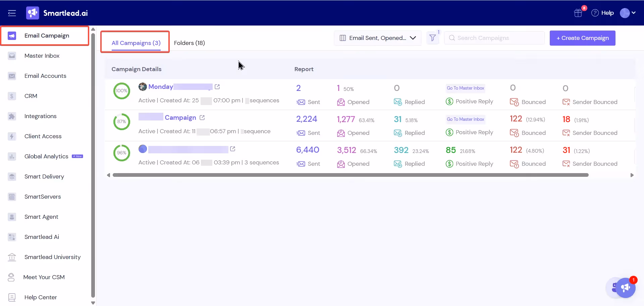Click the Bounced icon in 6,440-sent row
The height and width of the screenshot is (306, 644).
click(514, 164)
